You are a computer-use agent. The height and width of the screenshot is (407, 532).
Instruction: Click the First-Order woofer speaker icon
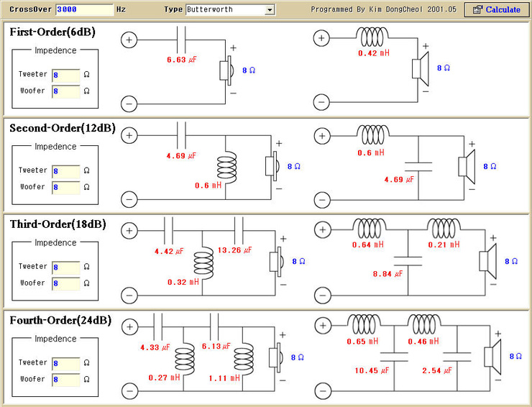coord(421,68)
